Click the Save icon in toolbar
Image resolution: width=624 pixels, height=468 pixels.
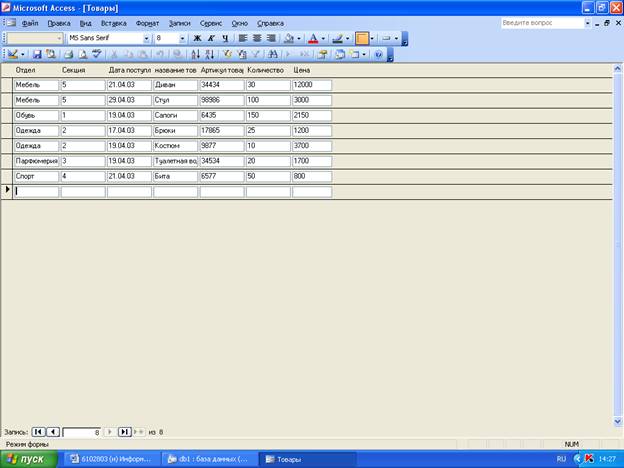click(38, 54)
